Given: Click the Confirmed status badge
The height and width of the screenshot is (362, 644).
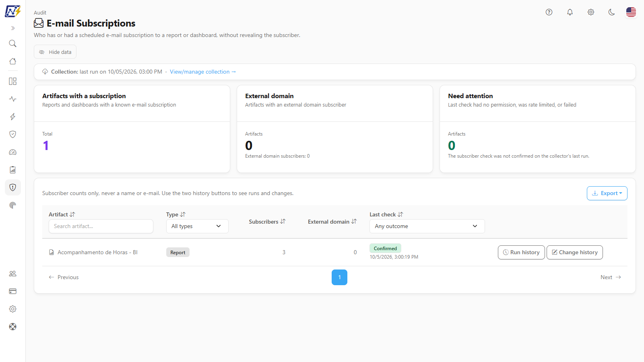Looking at the screenshot, I should tap(385, 248).
